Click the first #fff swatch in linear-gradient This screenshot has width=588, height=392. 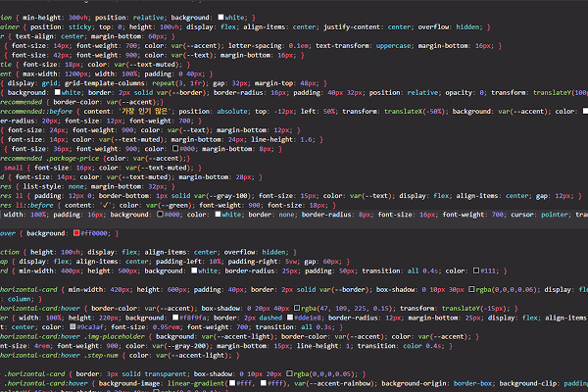tap(232, 383)
